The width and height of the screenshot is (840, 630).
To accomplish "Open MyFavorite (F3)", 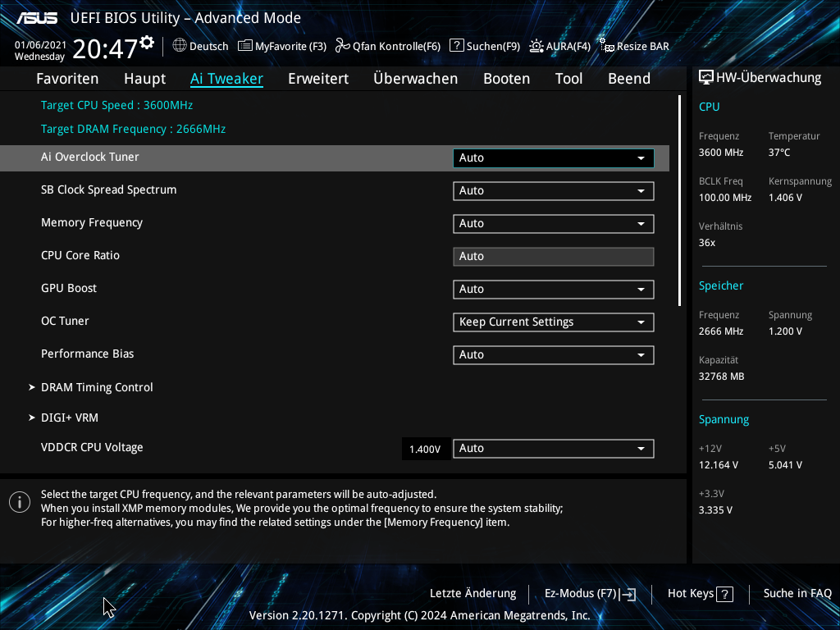I will [282, 46].
